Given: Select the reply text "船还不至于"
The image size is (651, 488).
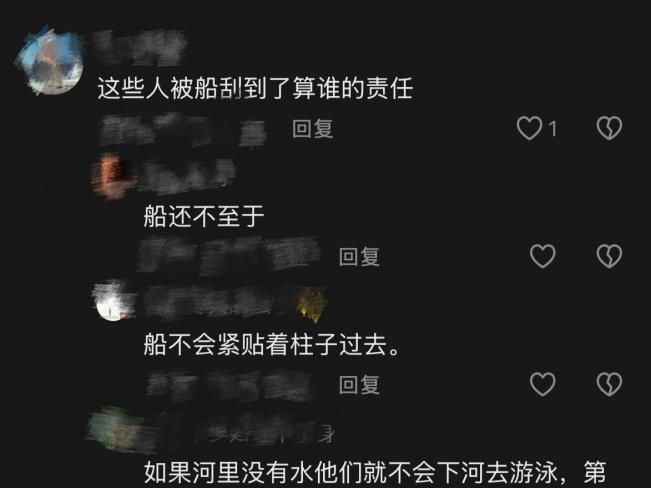Looking at the screenshot, I should coord(204,216).
